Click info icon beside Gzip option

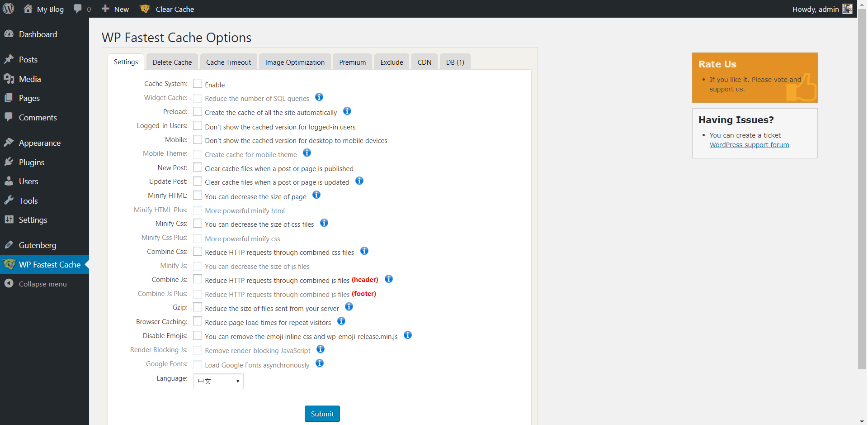(349, 306)
